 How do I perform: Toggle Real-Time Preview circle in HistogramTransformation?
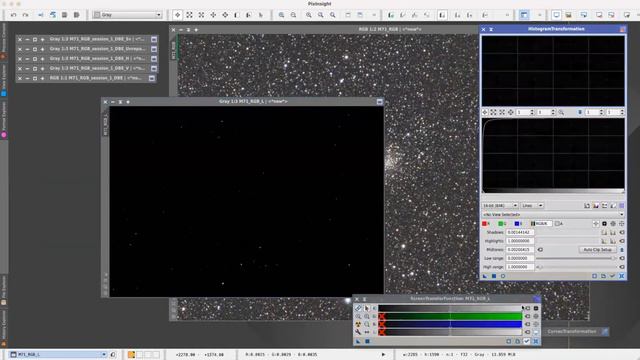503,276
